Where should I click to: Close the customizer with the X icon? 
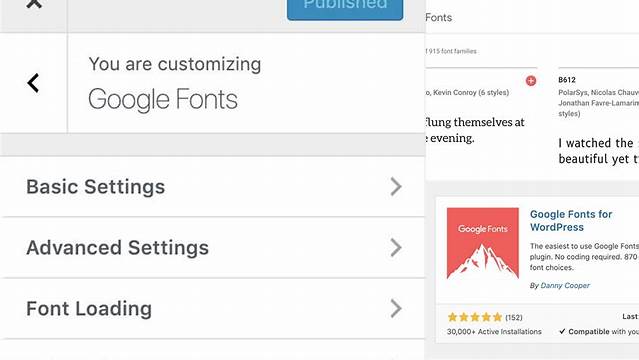[34, 4]
